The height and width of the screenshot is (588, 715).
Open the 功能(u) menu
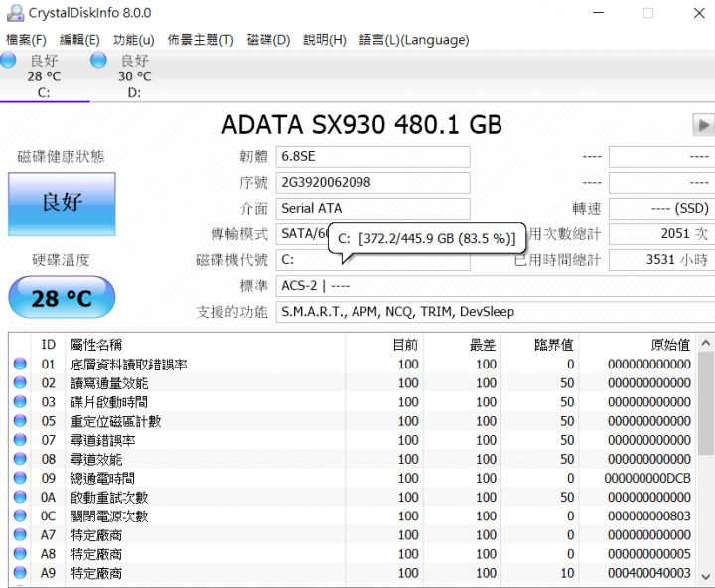134,40
